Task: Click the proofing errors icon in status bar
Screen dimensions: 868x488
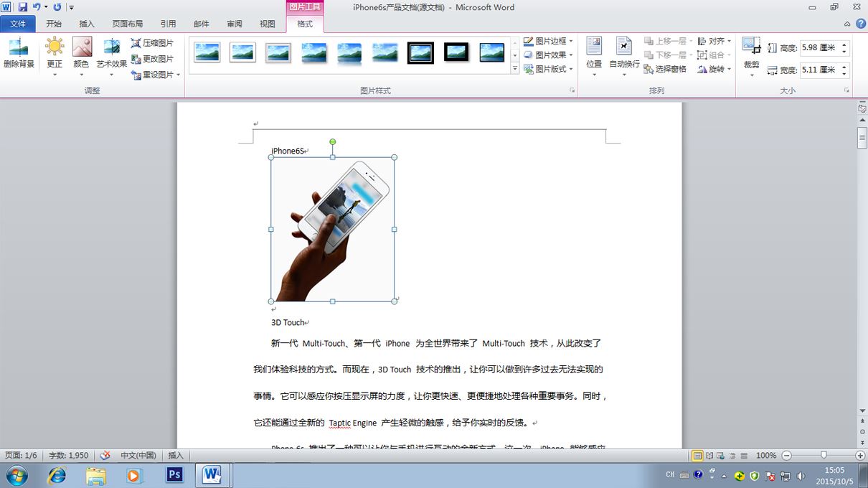Action: (105, 456)
